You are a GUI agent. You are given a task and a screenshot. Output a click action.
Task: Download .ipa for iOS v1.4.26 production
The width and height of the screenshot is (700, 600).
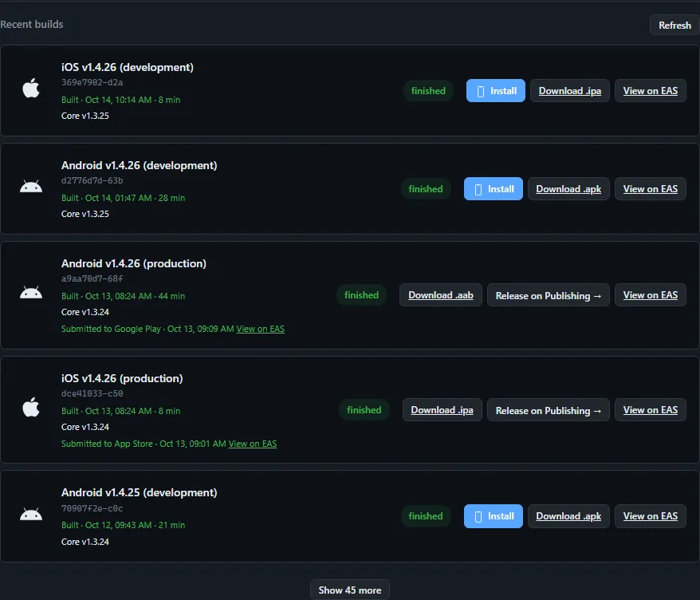pyautogui.click(x=442, y=409)
